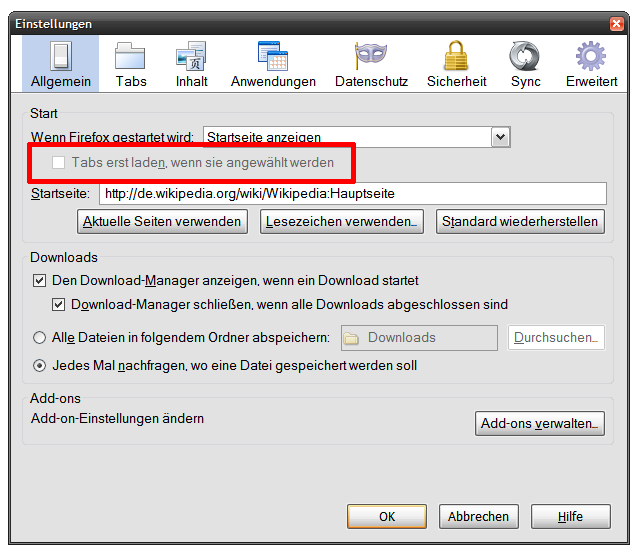Select 'Alle Dateien in folgendem Ordner' radio
The image size is (635, 552).
point(39,337)
